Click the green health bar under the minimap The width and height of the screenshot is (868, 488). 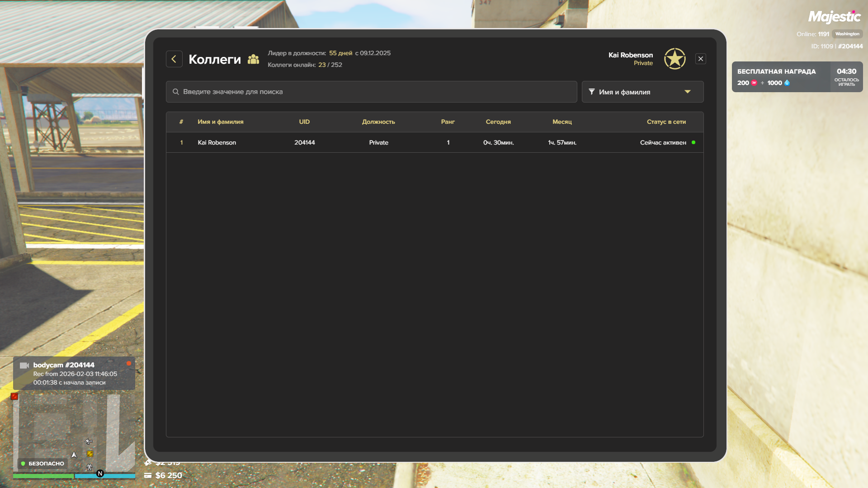pyautogui.click(x=43, y=476)
